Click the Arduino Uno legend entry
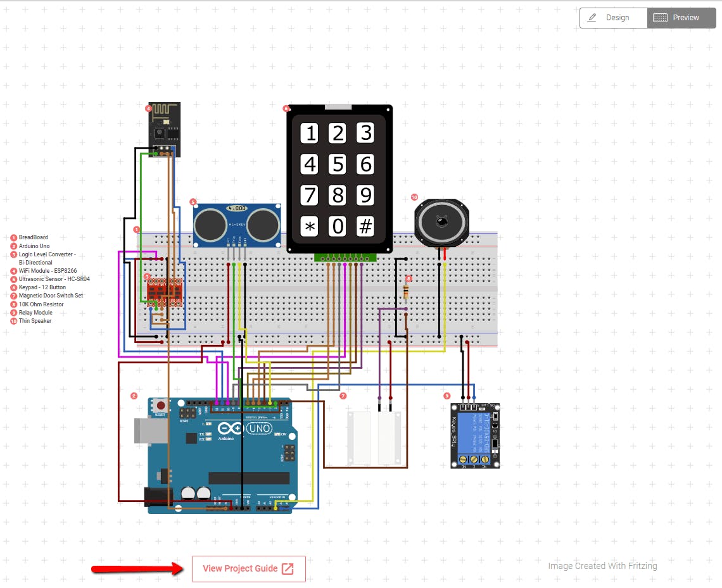The height and width of the screenshot is (588, 722). 34,246
